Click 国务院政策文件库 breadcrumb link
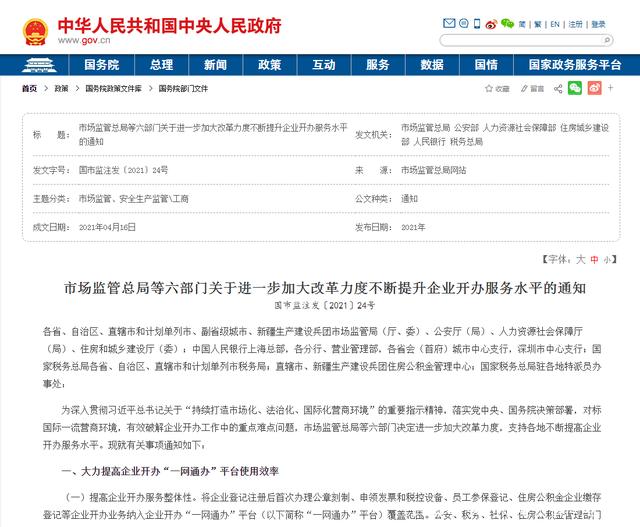640x527 pixels. coord(113,88)
